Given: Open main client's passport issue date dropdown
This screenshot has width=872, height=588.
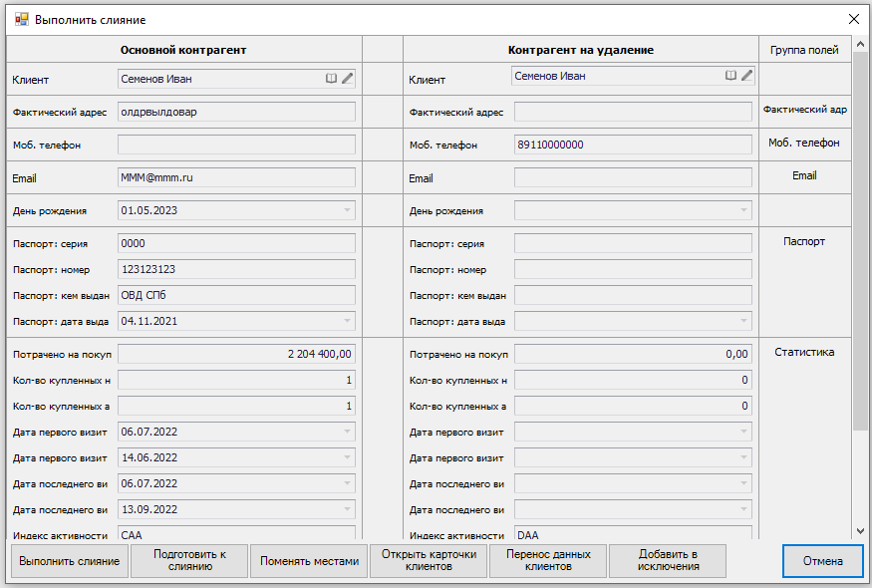Looking at the screenshot, I should [x=347, y=321].
